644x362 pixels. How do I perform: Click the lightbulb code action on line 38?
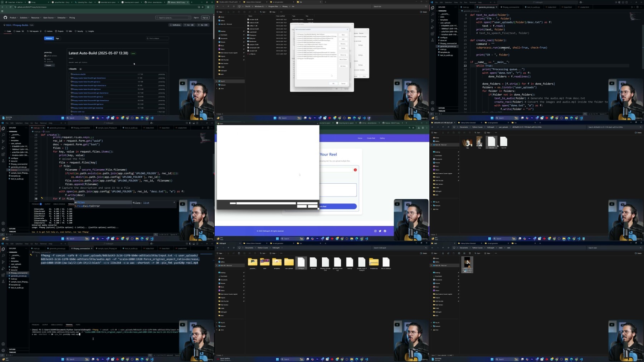tap(42, 198)
